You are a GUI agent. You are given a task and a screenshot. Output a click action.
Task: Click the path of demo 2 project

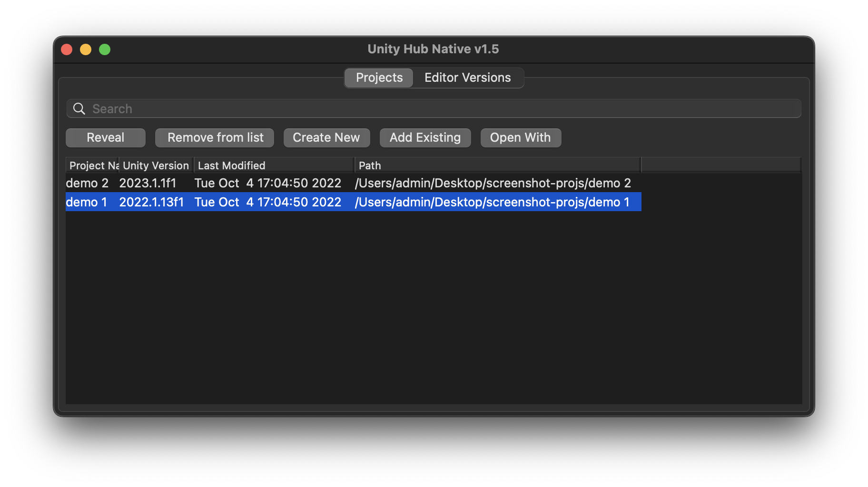click(493, 183)
